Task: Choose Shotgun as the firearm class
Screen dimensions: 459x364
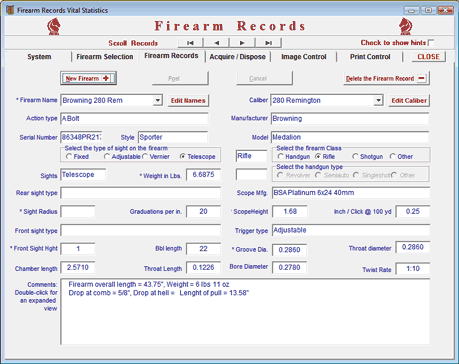Action: point(355,156)
